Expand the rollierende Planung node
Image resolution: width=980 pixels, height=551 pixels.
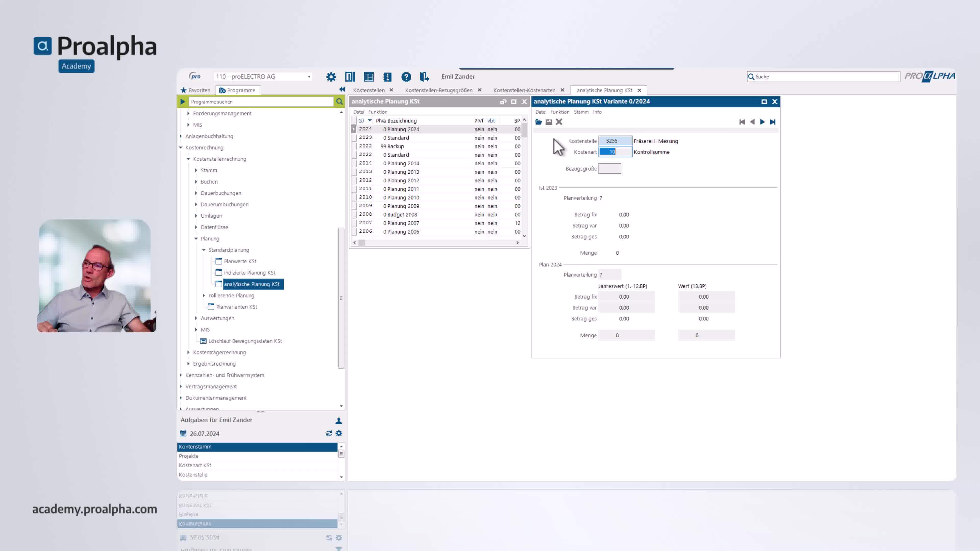point(204,295)
